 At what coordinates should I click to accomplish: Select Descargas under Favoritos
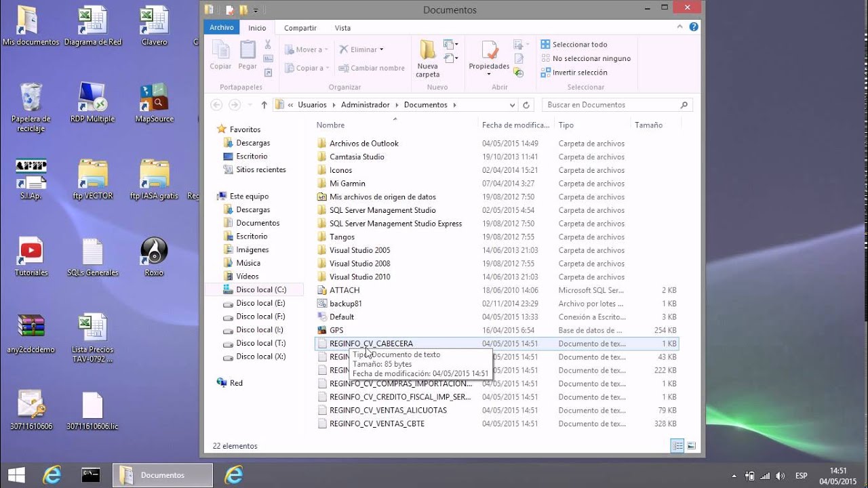pos(253,143)
